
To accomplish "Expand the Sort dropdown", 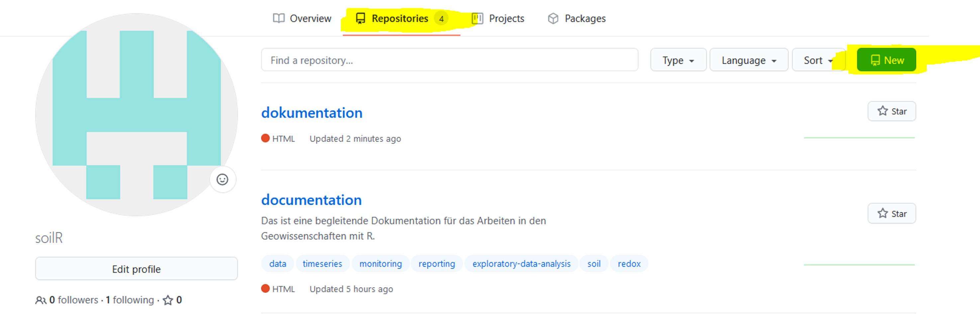I will (818, 60).
